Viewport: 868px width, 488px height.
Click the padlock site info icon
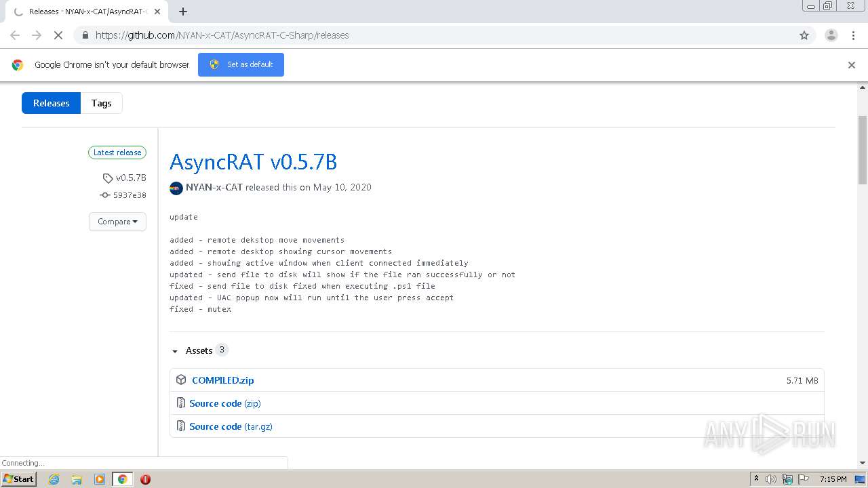[85, 35]
